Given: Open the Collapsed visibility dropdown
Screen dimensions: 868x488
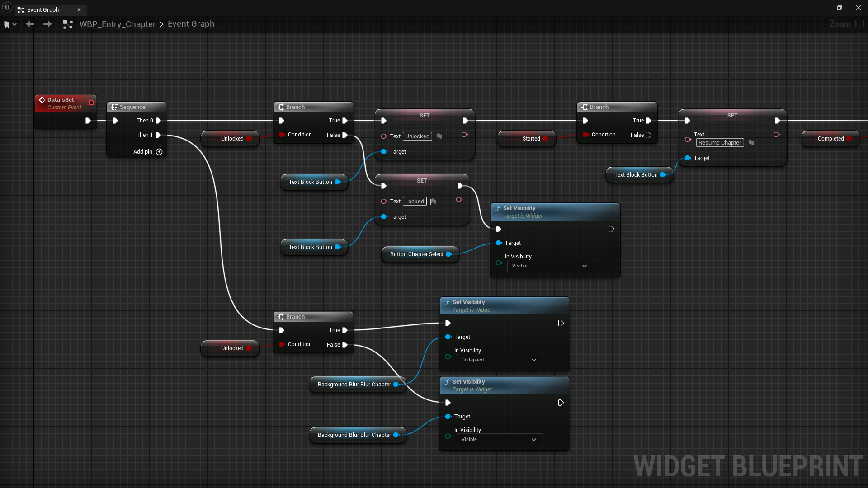Looking at the screenshot, I should click(499, 360).
